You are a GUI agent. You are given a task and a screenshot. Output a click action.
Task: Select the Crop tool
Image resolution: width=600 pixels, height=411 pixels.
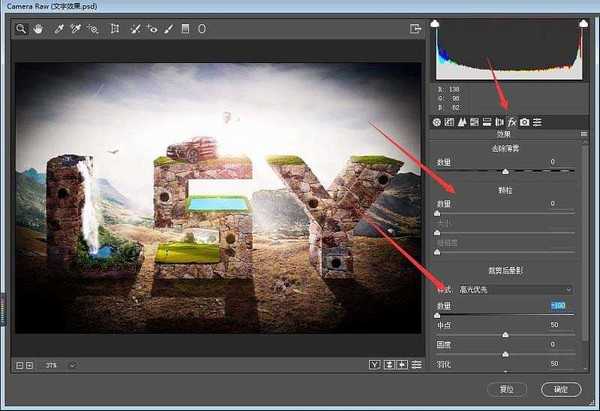point(115,29)
